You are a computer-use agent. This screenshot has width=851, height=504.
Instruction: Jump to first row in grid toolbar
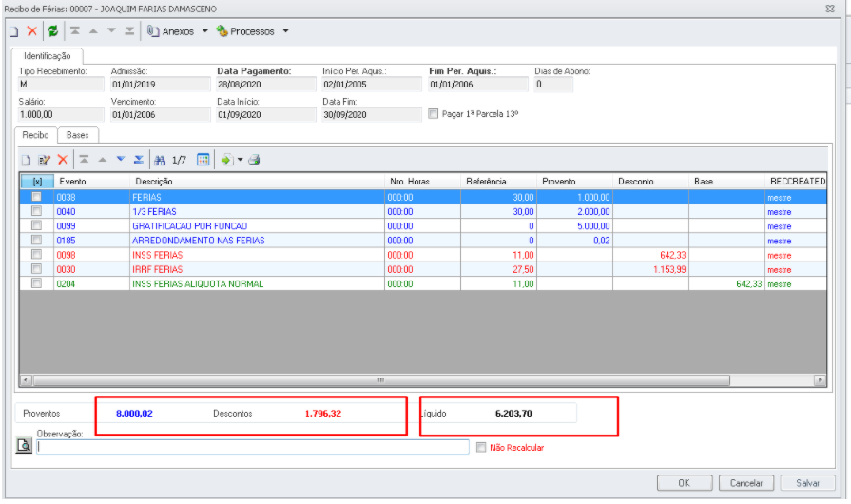[84, 160]
